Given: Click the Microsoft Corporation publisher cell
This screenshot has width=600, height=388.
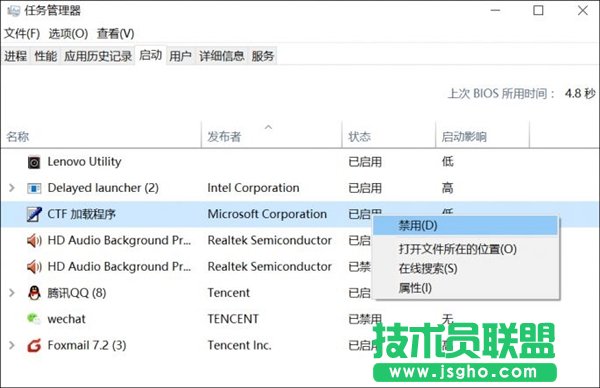Looking at the screenshot, I should pyautogui.click(x=267, y=214).
